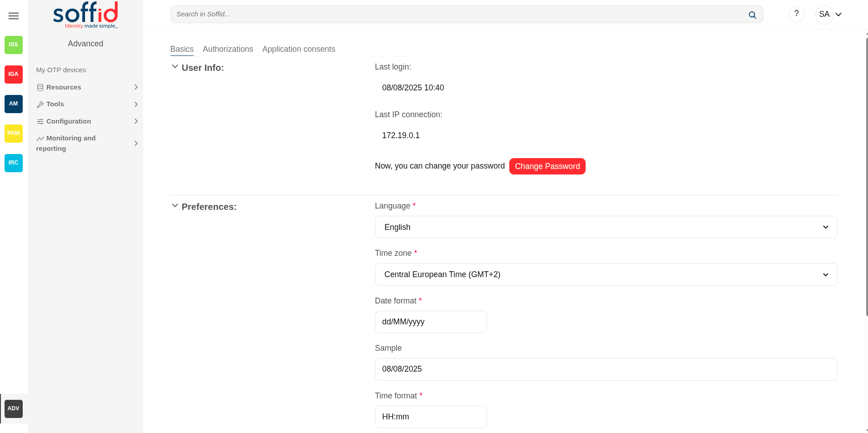Open the help question mark icon
Screen dimensions: 868x433
click(x=796, y=14)
